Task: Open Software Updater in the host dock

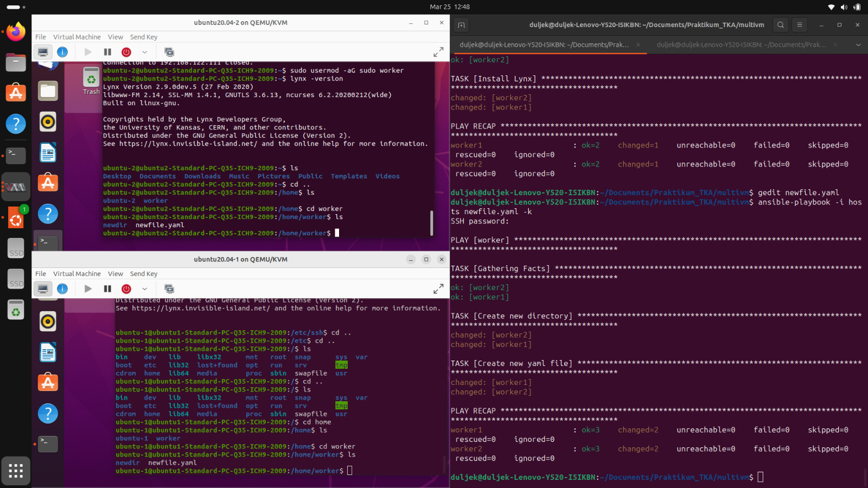Action: (x=16, y=219)
